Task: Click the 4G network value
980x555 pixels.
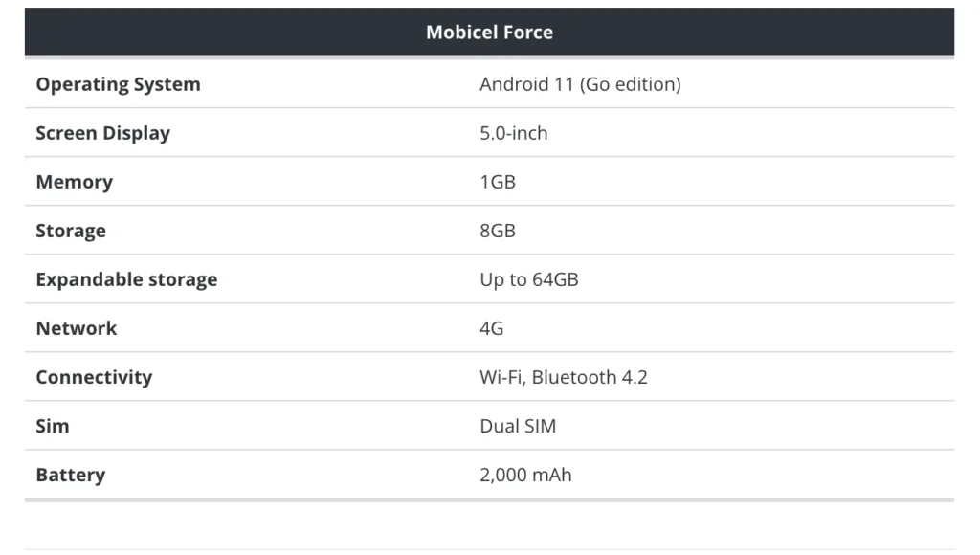Action: tap(491, 328)
